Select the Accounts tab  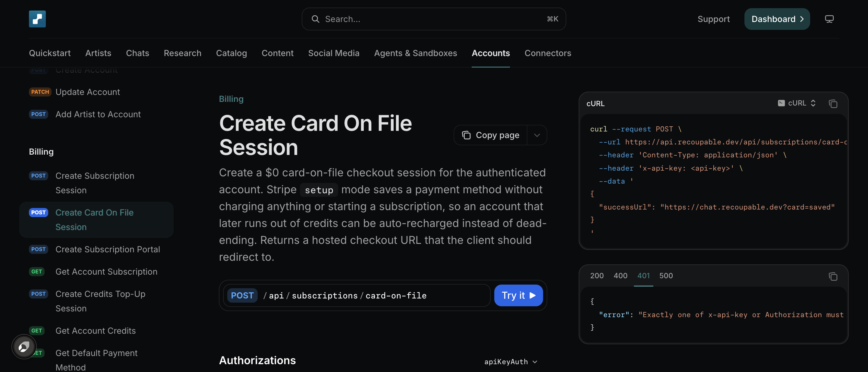[x=491, y=53]
